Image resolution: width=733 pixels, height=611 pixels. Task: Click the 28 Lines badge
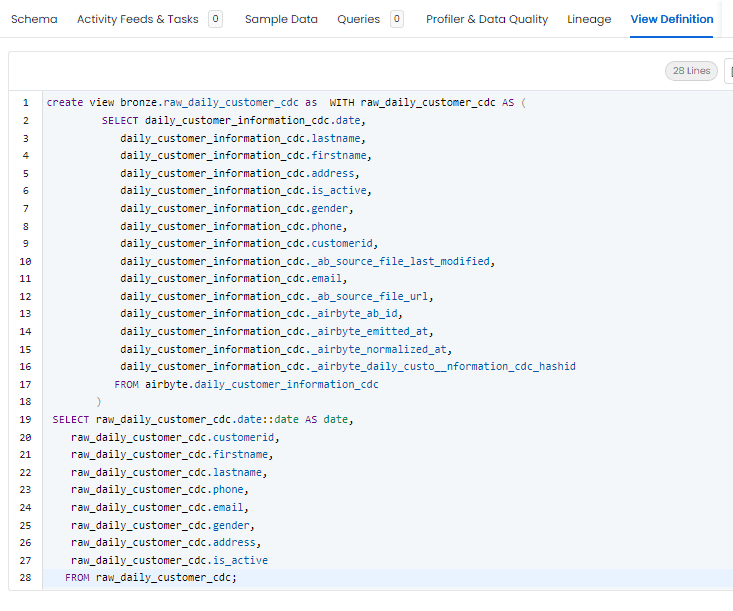click(x=691, y=71)
